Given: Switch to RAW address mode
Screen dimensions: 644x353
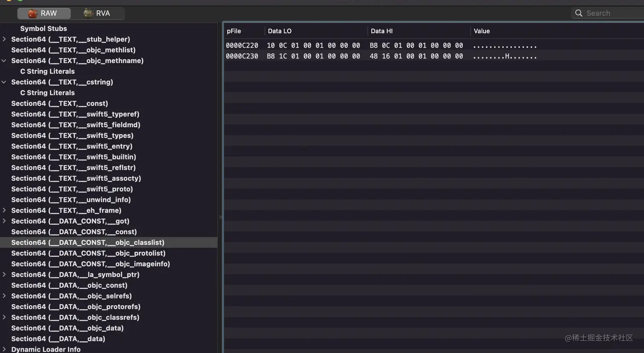Looking at the screenshot, I should pyautogui.click(x=44, y=13).
